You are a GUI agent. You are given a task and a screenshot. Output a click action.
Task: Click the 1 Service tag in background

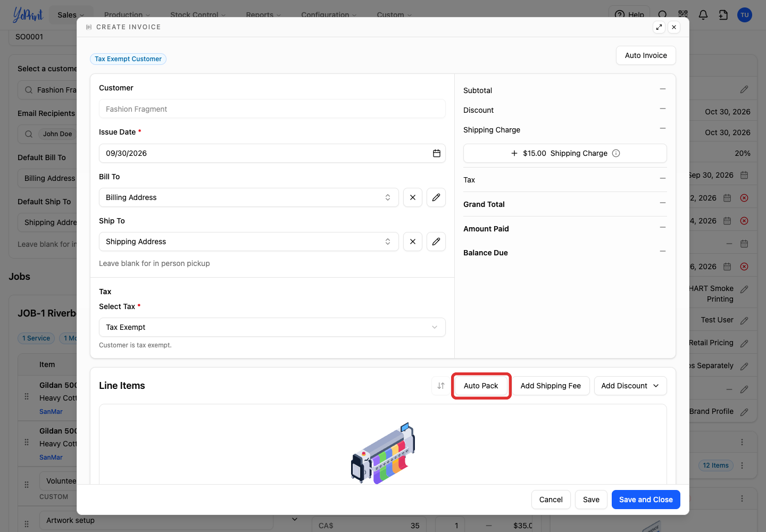click(36, 338)
